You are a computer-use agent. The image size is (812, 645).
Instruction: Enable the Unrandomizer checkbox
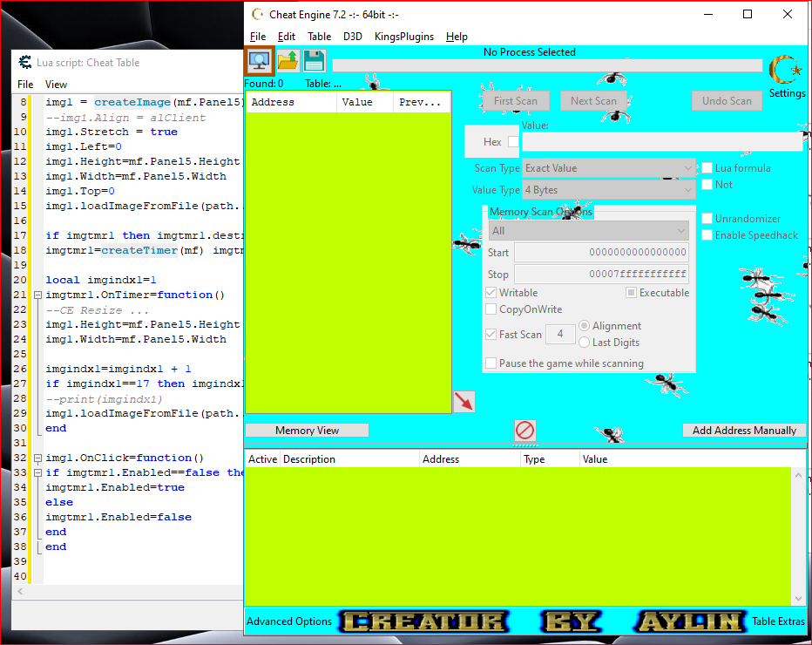707,219
